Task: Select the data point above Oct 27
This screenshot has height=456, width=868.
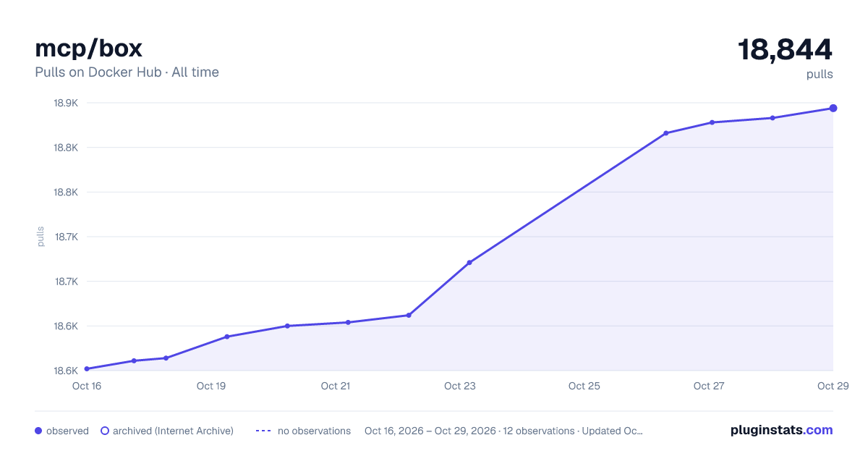Action: [712, 122]
